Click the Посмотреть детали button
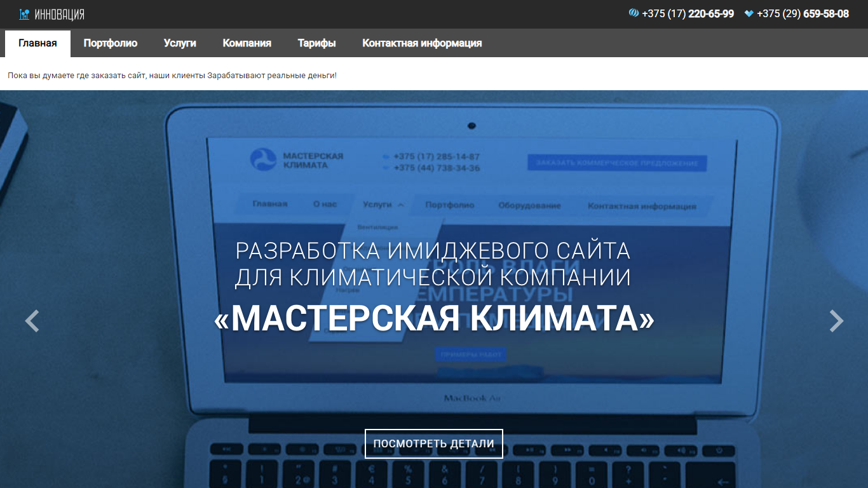Viewport: 868px width, 488px height. (x=434, y=444)
